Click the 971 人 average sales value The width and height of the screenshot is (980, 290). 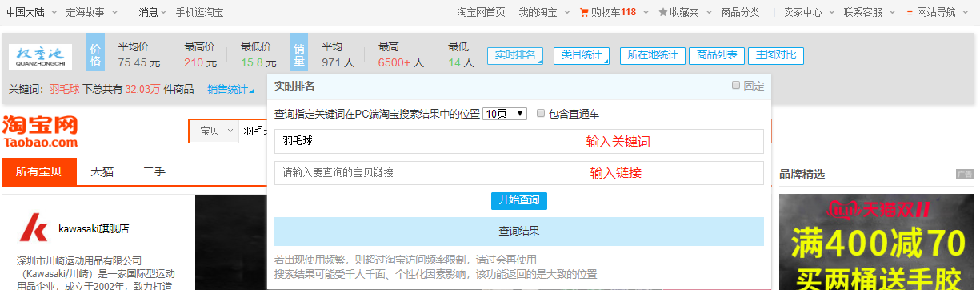tap(338, 62)
